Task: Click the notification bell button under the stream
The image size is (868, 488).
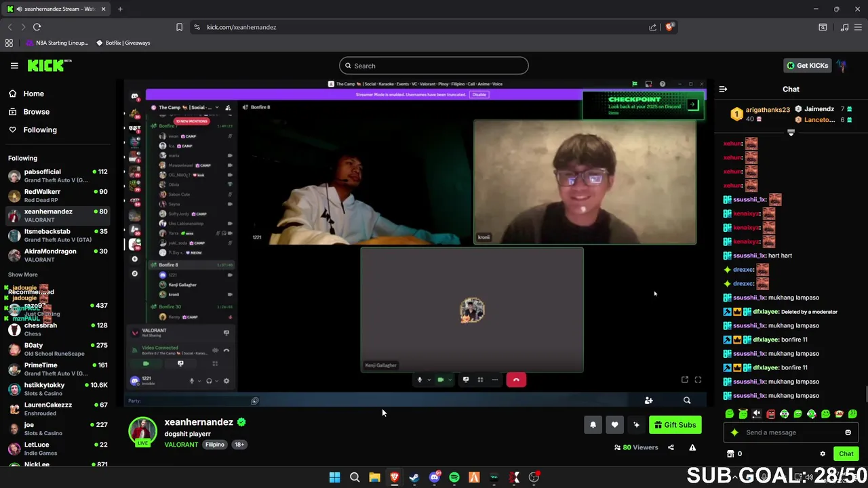Action: click(593, 425)
